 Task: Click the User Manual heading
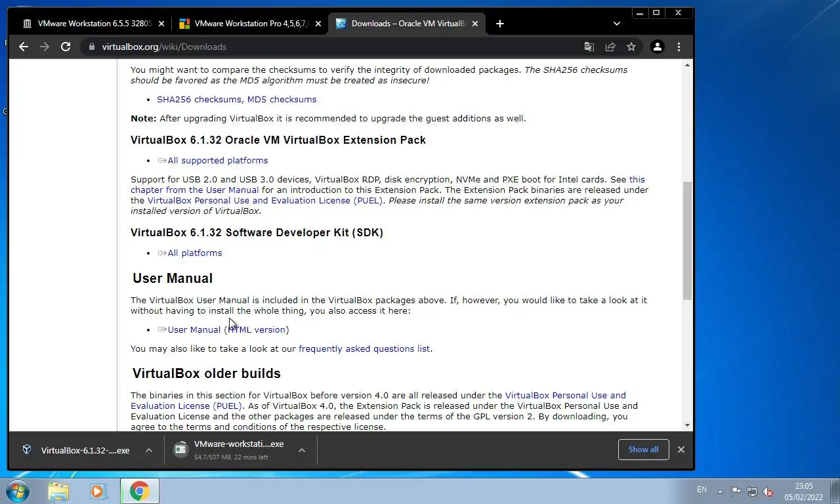pyautogui.click(x=173, y=278)
